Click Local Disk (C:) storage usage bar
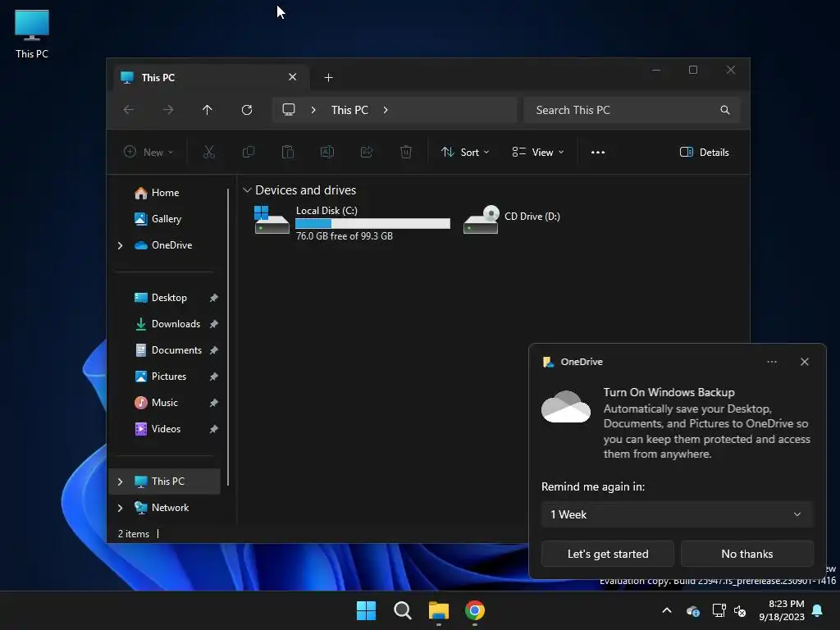This screenshot has height=630, width=840. 373,224
